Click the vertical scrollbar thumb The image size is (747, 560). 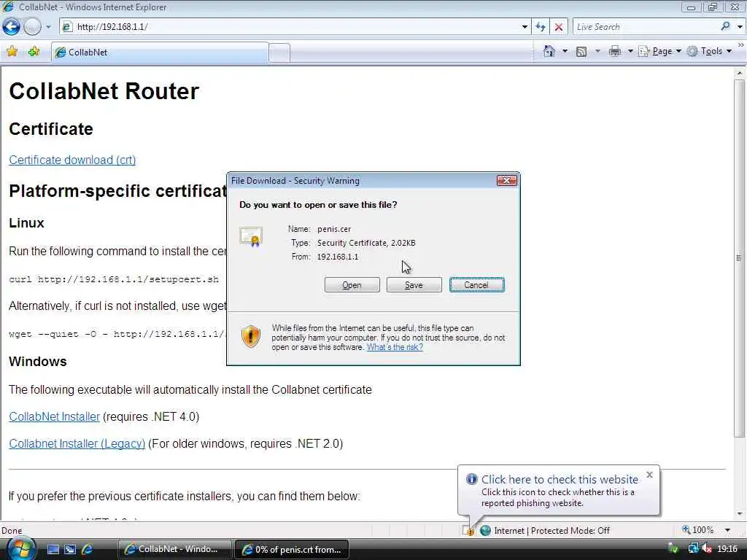click(x=739, y=258)
